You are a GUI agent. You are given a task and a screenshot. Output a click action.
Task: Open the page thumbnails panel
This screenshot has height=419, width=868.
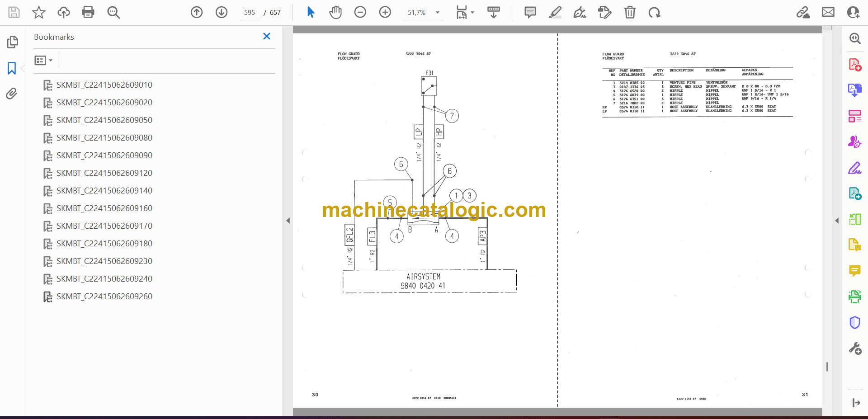coord(12,42)
